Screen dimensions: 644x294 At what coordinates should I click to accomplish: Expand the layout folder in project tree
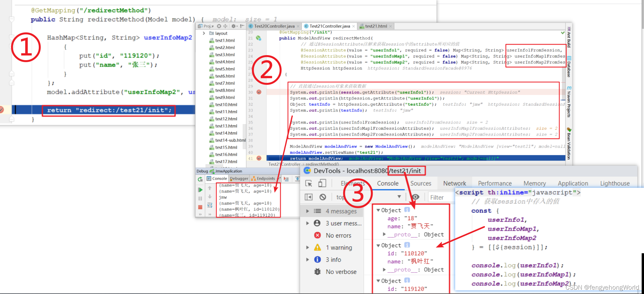(204, 33)
